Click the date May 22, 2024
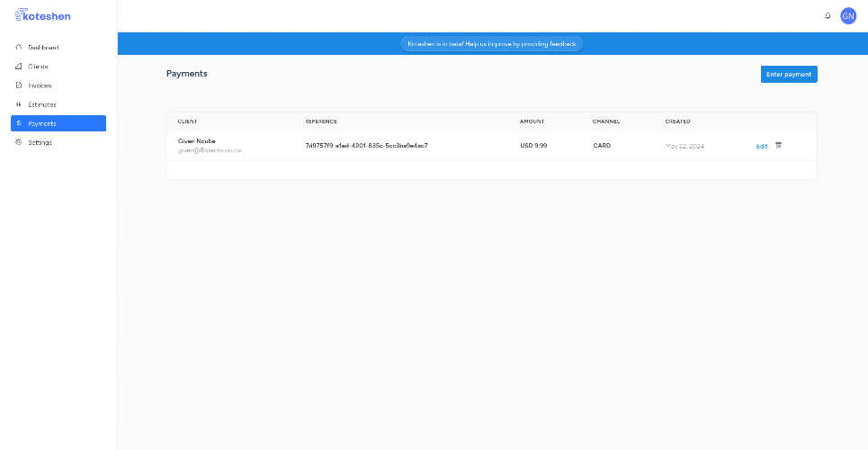Screen dimensions: 868x450 click(685, 147)
